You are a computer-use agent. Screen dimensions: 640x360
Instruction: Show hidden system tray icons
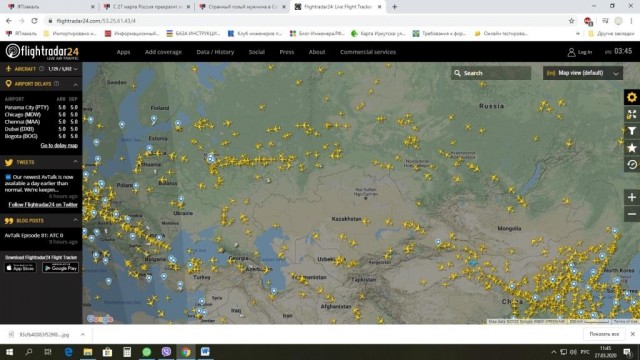[x=553, y=352]
